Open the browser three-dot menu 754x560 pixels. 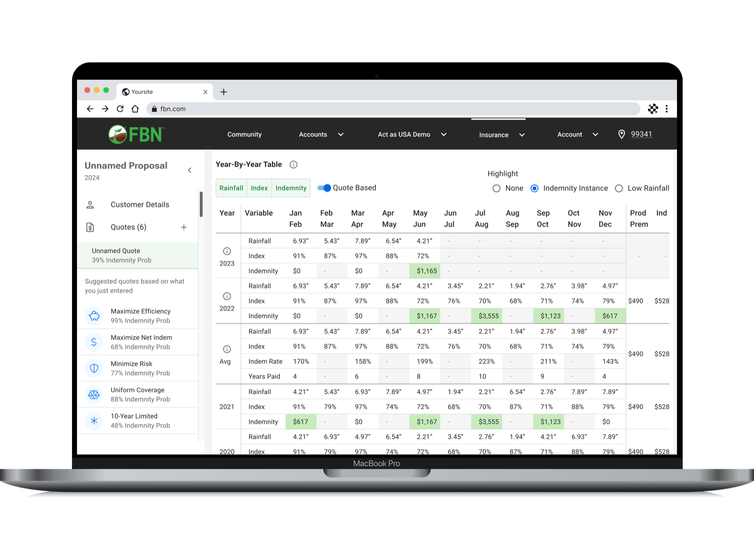click(666, 109)
